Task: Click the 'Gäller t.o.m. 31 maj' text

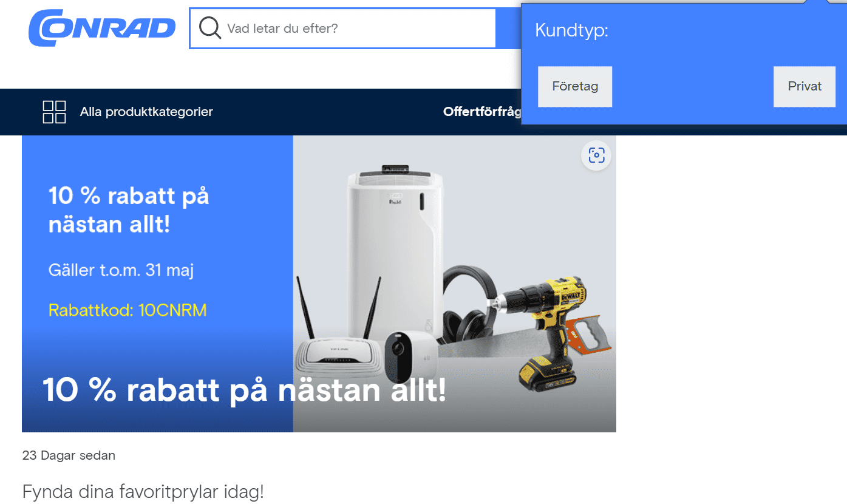Action: coord(121,270)
